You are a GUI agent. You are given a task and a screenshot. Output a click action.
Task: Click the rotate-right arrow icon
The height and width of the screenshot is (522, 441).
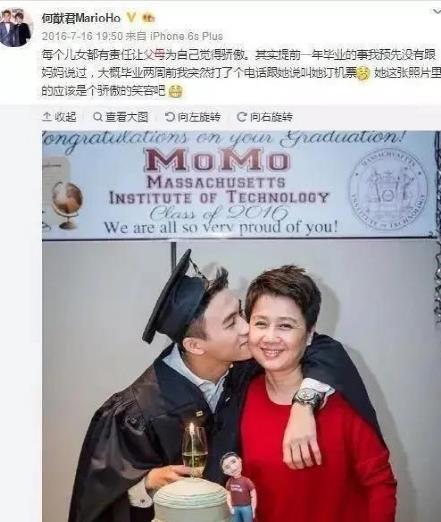pyautogui.click(x=242, y=117)
